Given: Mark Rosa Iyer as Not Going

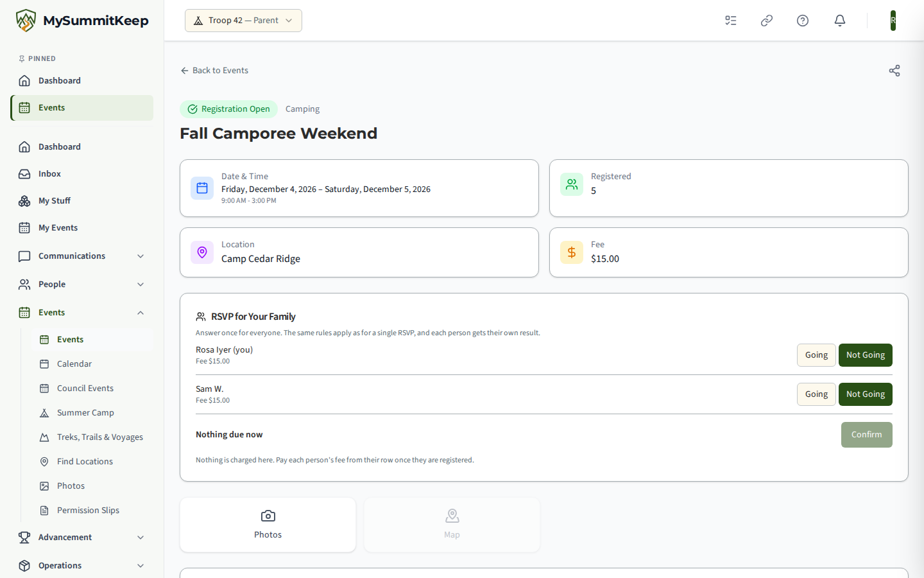Looking at the screenshot, I should click(866, 355).
